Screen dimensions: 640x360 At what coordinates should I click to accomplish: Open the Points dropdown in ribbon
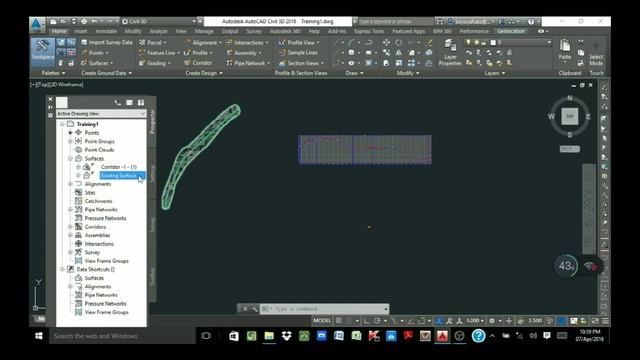(x=96, y=53)
